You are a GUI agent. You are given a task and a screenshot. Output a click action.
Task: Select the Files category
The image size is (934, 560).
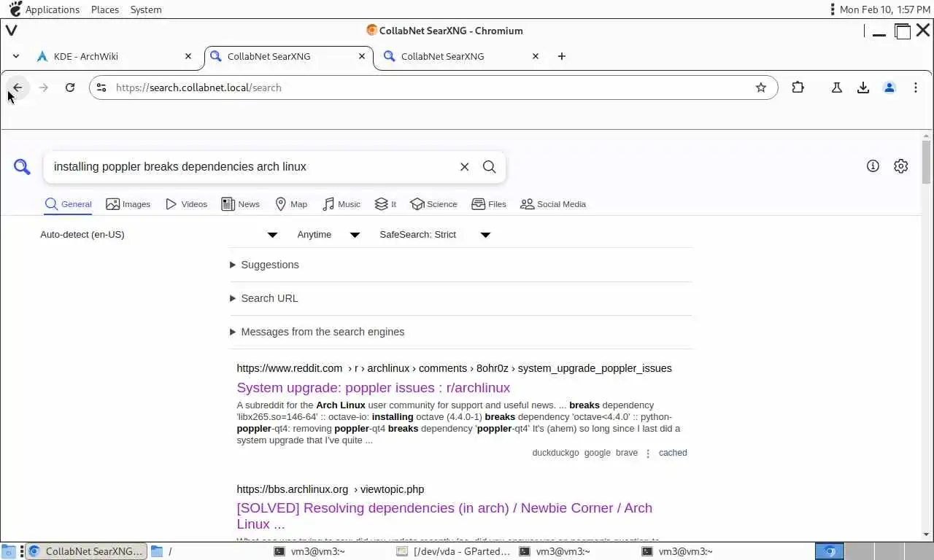pyautogui.click(x=489, y=204)
